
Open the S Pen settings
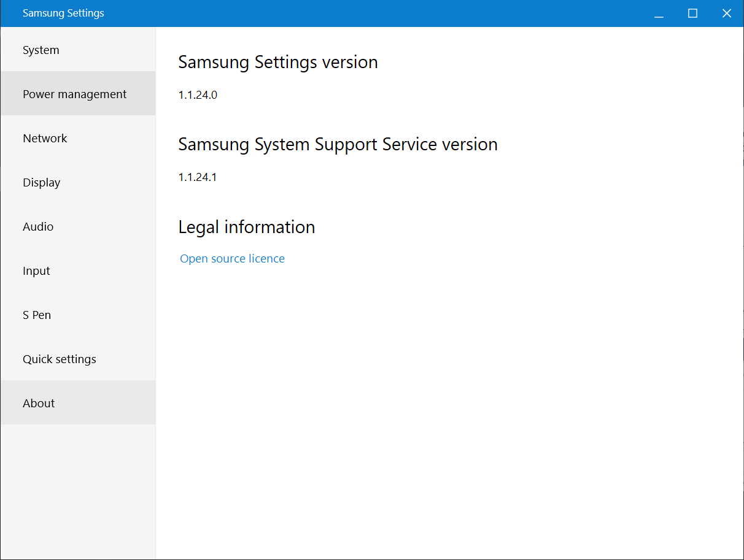tap(78, 315)
